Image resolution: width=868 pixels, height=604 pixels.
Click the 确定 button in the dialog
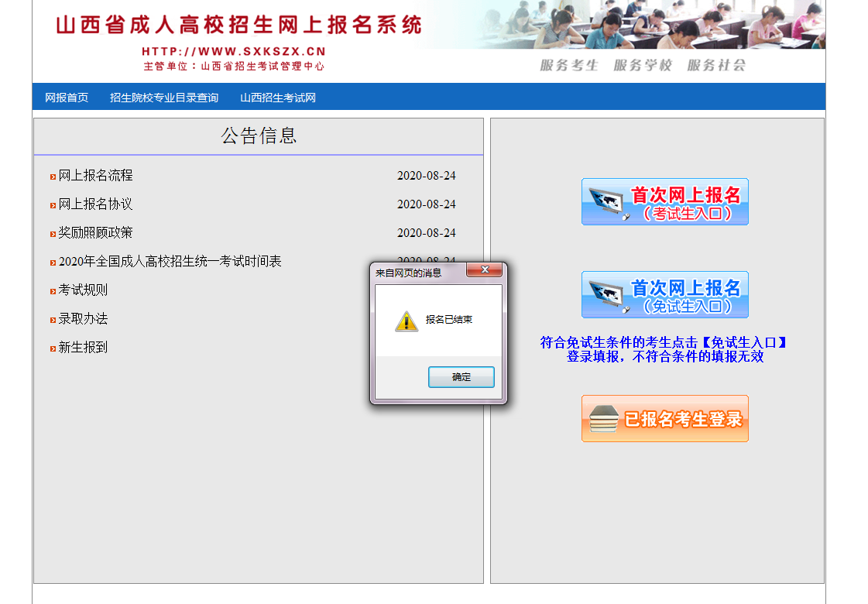tap(461, 377)
